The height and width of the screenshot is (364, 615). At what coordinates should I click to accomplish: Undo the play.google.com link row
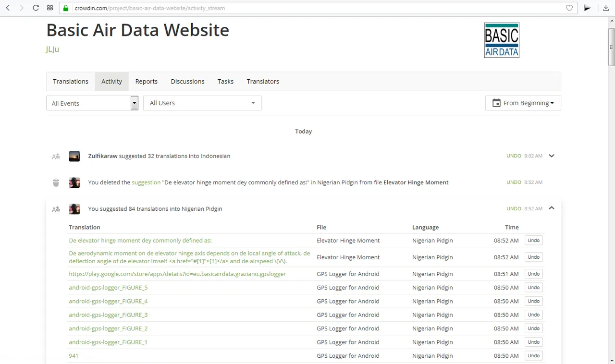(x=533, y=274)
